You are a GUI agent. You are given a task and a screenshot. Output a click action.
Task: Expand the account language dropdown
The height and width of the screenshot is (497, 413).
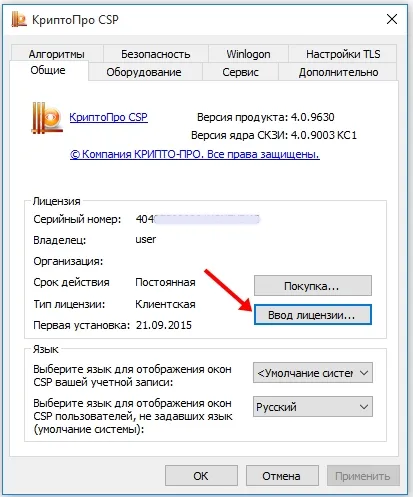[x=313, y=373]
